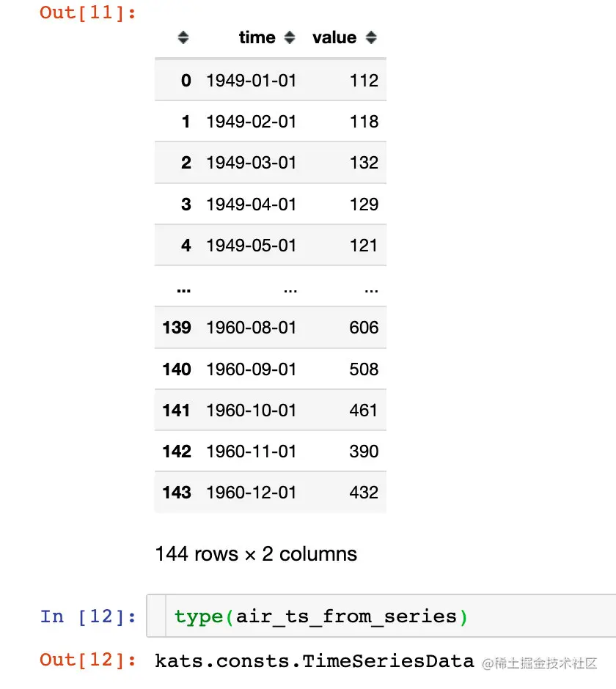This screenshot has height=689, width=616.
Task: Focus the type(air_ts_from_series) code cell
Action: (381, 616)
